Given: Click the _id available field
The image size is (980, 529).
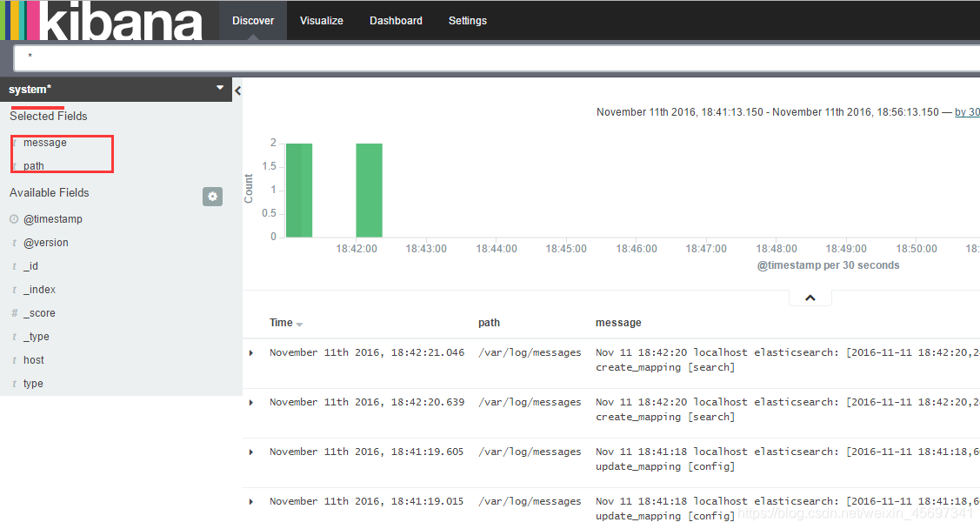Looking at the screenshot, I should [x=30, y=266].
